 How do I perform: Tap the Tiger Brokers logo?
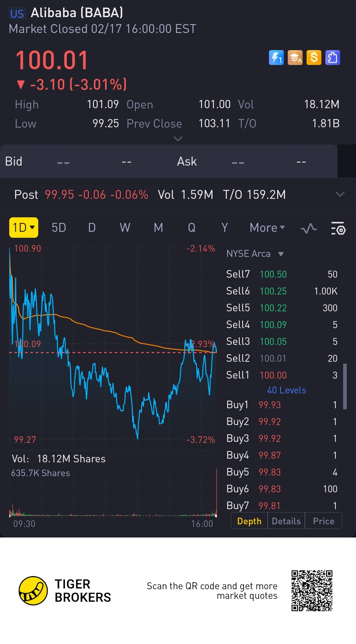pyautogui.click(x=33, y=591)
